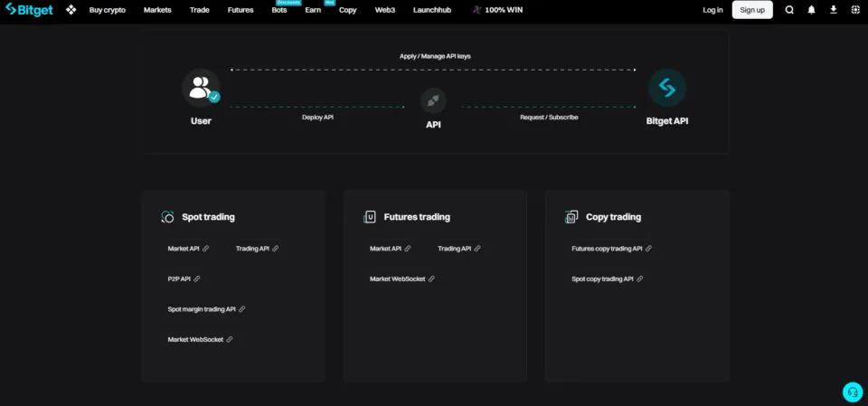Click the 'Apply / Manage API keys' label
This screenshot has height=406, width=868.
[435, 56]
